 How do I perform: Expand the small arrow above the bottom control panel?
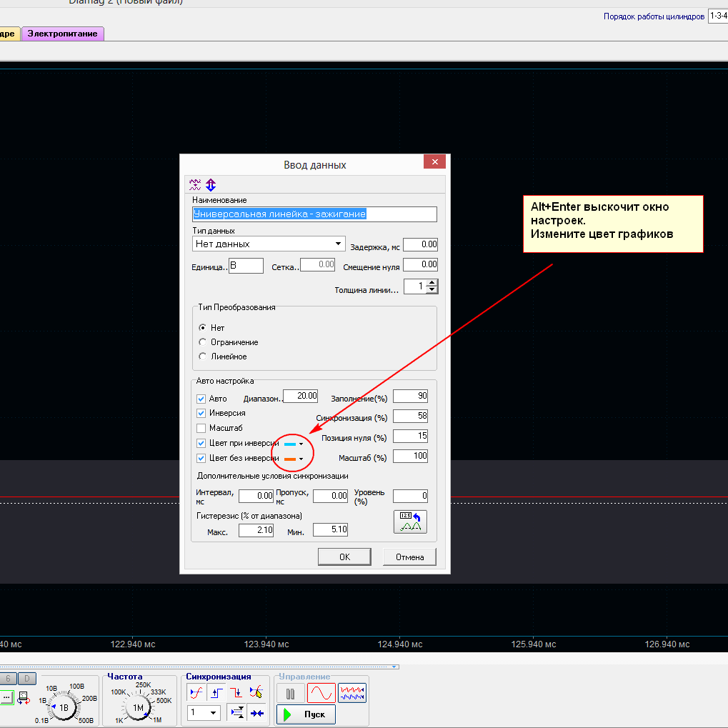coord(394,667)
